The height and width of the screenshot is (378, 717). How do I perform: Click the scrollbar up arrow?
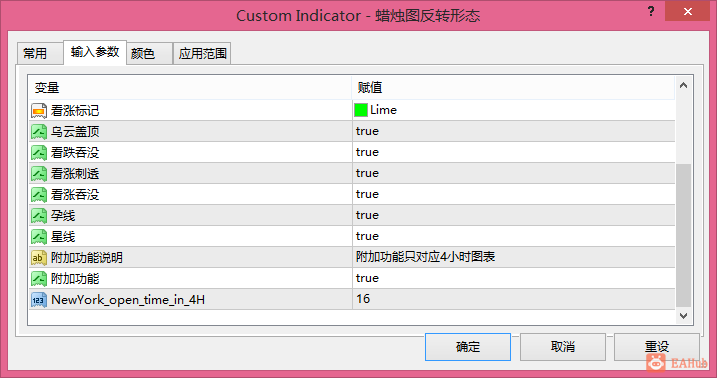pyautogui.click(x=683, y=85)
